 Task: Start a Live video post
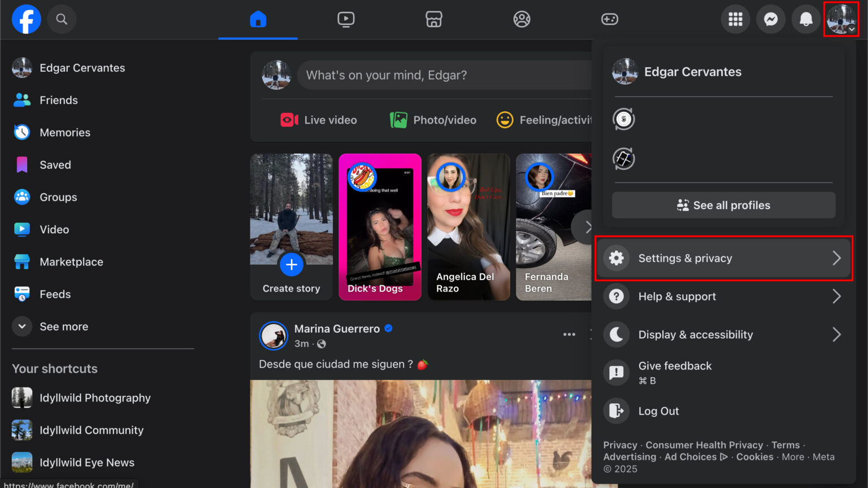tap(318, 120)
